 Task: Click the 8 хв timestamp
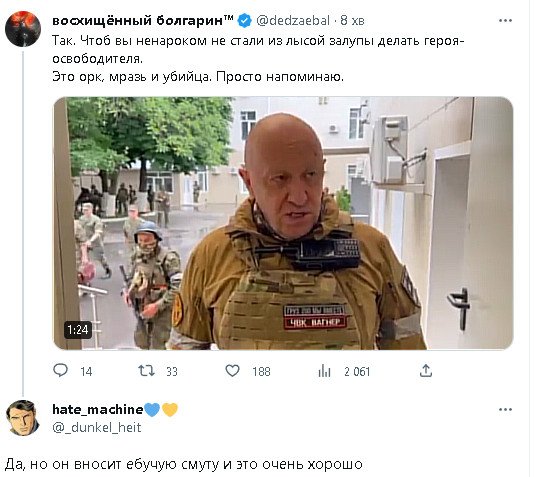[352, 21]
